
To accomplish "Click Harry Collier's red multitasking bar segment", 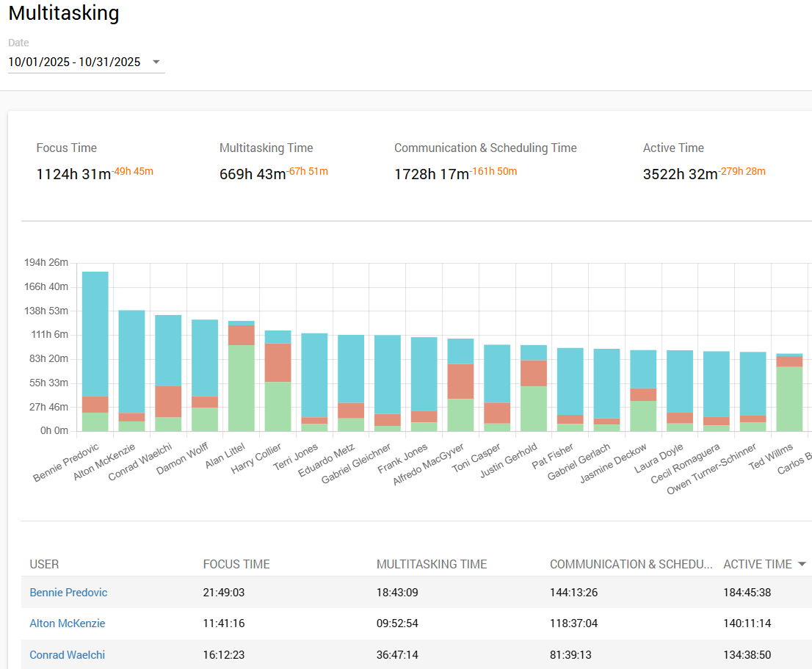I will (278, 362).
